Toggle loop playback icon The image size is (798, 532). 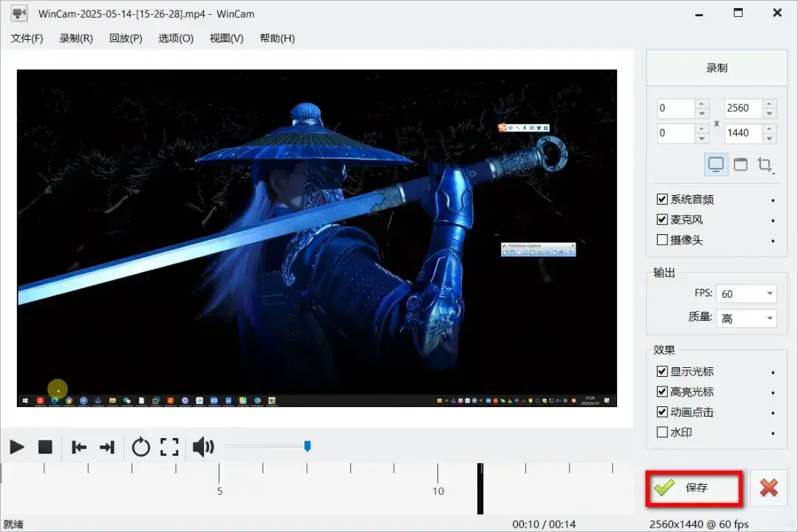140,447
